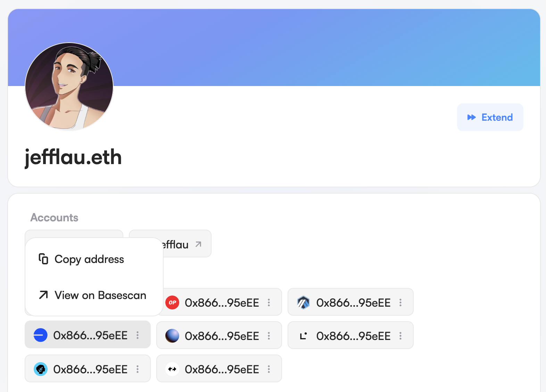
Task: Open three-dot menu for the Optimism address
Action: [x=269, y=302]
